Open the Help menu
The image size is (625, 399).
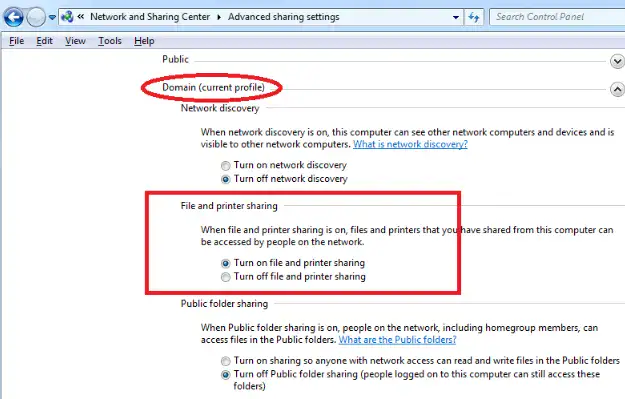144,41
